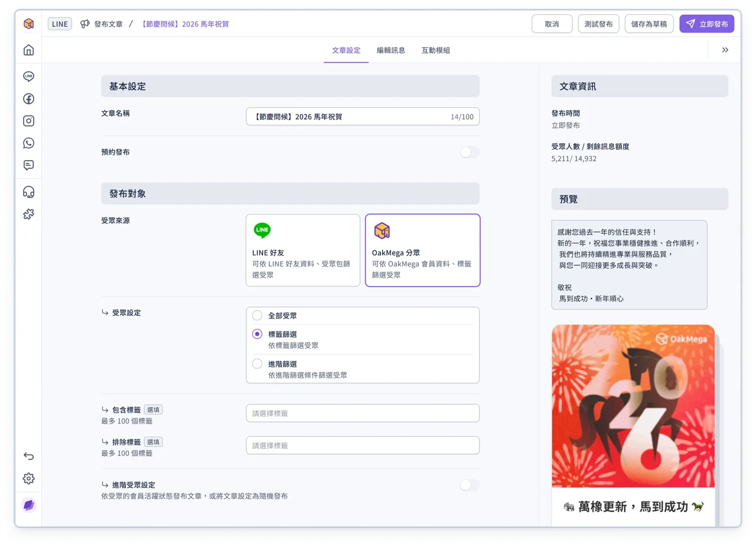Open the 排除標籤 tag dropdown

tap(363, 445)
